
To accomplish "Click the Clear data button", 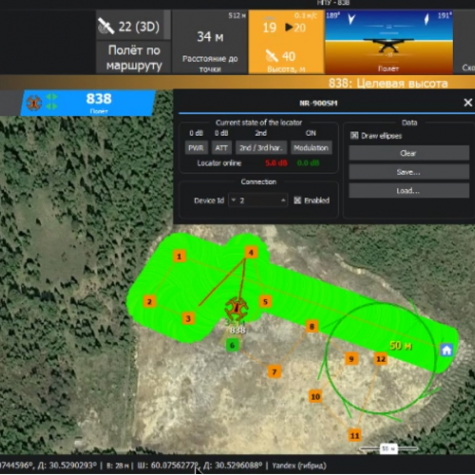I will point(409,153).
